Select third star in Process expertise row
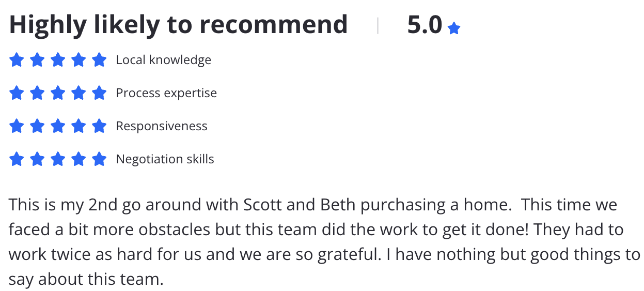The height and width of the screenshot is (291, 644). tap(58, 94)
